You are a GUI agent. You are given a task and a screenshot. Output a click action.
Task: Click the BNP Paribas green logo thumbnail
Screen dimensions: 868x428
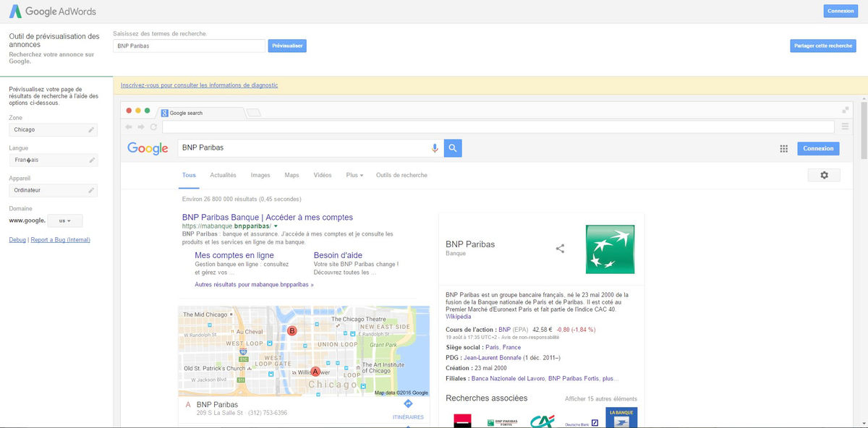[x=610, y=249]
